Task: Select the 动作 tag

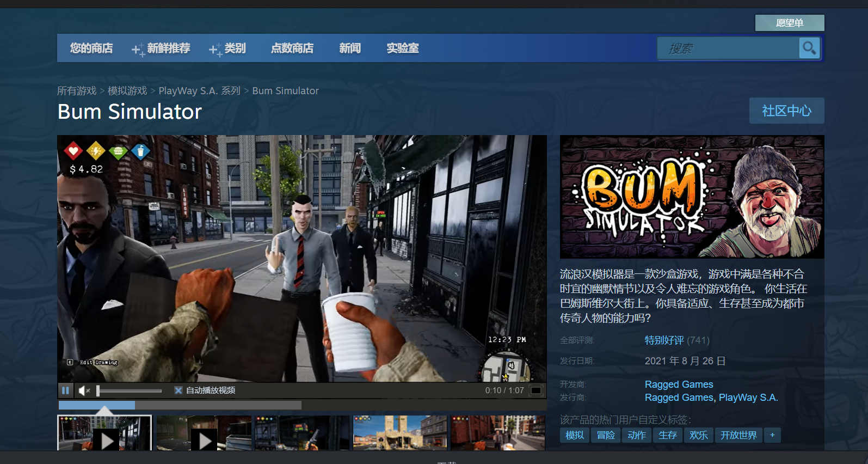Action: 637,435
